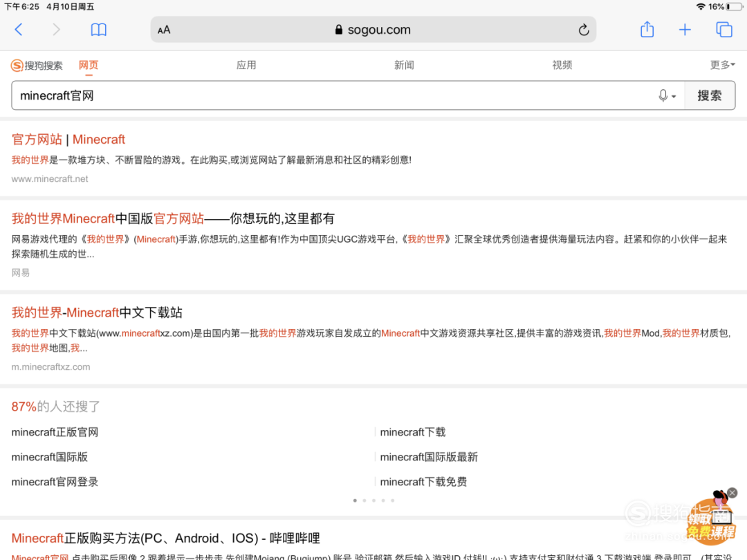Click the 87%的人还搜了 heading
The width and height of the screenshot is (747, 560).
pos(56,407)
